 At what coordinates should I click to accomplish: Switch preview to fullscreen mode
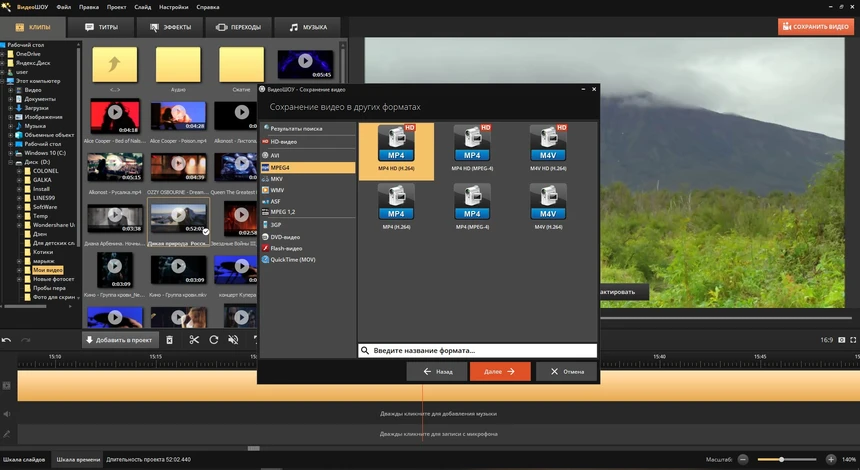853,340
